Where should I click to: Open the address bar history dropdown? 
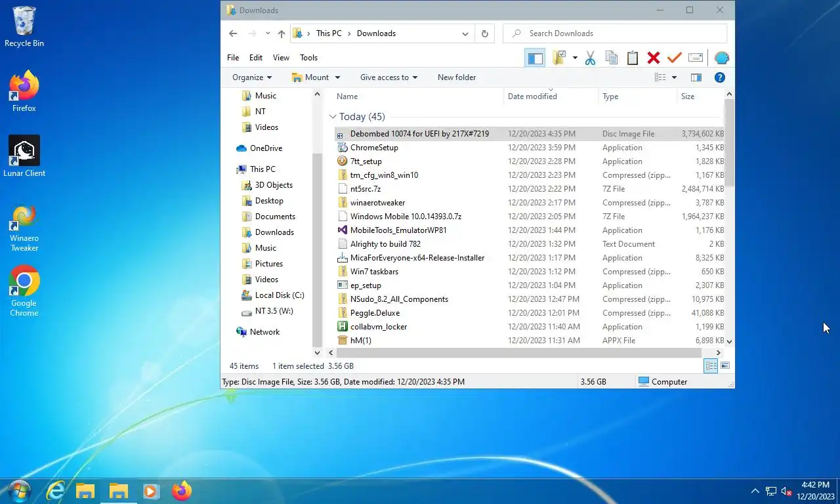[x=465, y=33]
